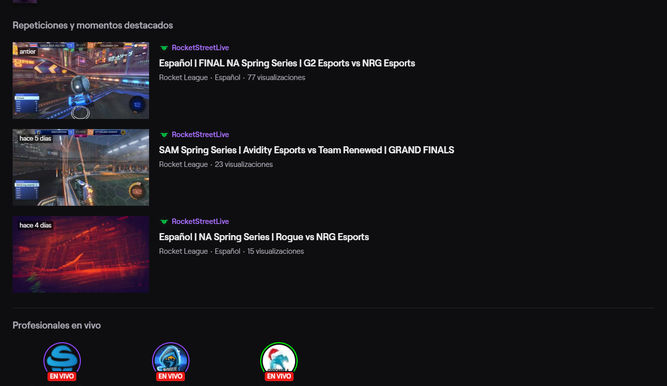Click '15 visualizaciones' text
667x386 pixels.
[x=276, y=251]
